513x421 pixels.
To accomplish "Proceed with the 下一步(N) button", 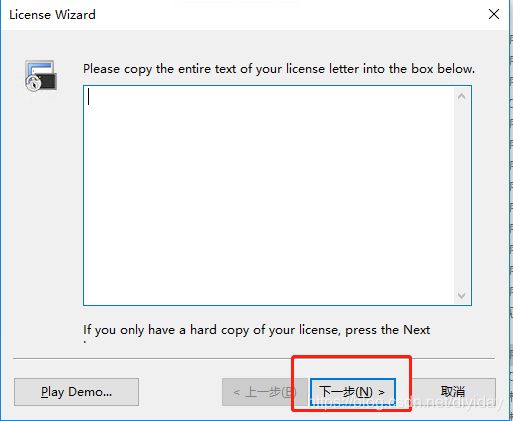I will point(353,392).
